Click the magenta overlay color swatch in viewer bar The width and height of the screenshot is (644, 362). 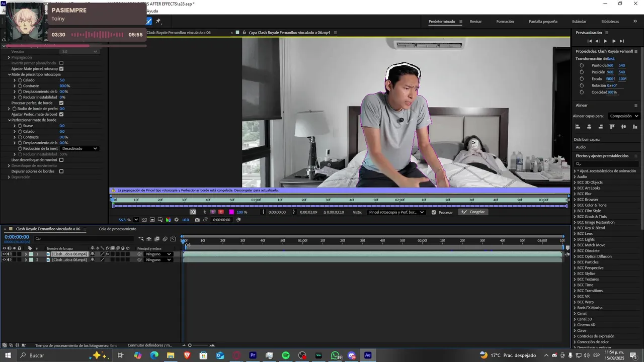coord(231,212)
